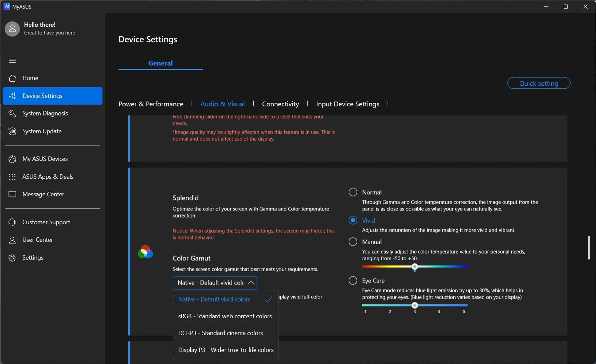
Task: Select the Manual radio button
Action: pos(353,242)
